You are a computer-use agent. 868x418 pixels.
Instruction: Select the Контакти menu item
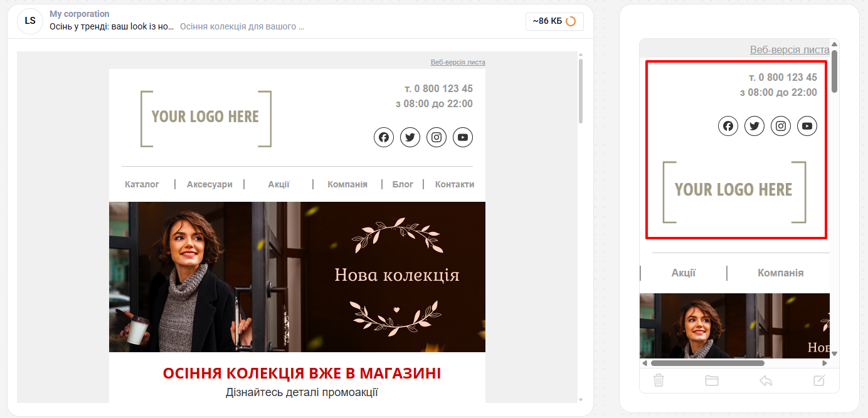point(455,184)
